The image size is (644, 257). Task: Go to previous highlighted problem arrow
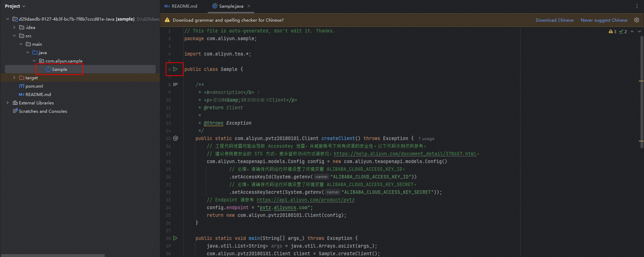(x=632, y=31)
